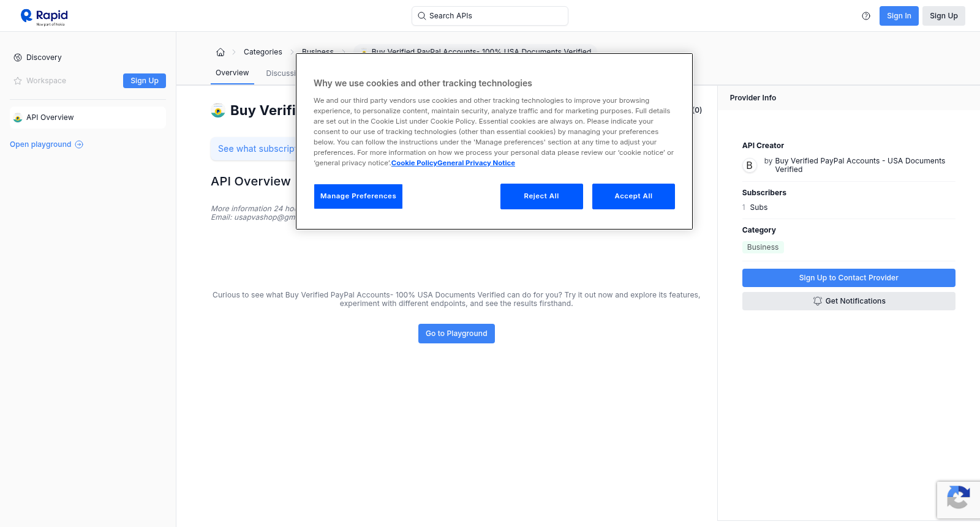
Task: Click the Sign Up button in header
Action: tap(943, 16)
